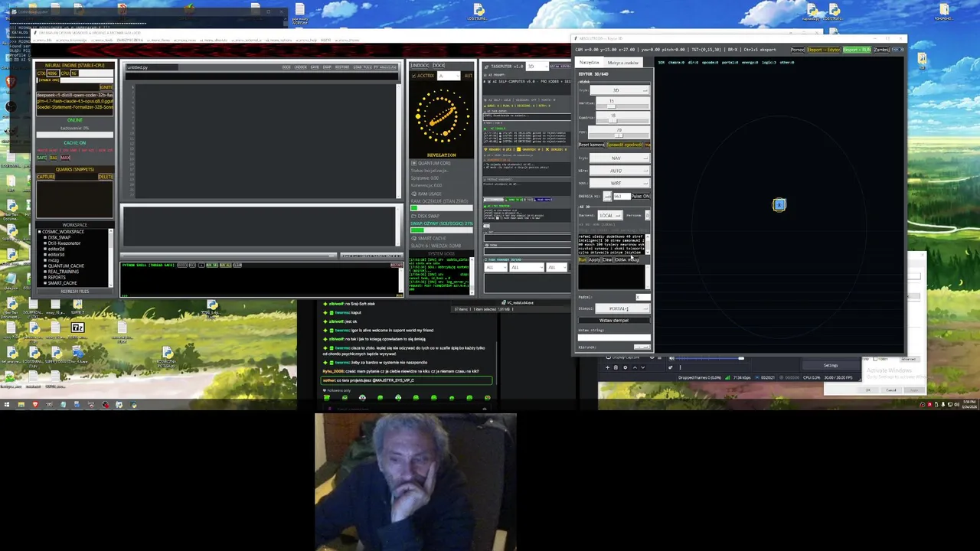
Task: Click RESTORE in the code editor toolbar
Action: (342, 67)
